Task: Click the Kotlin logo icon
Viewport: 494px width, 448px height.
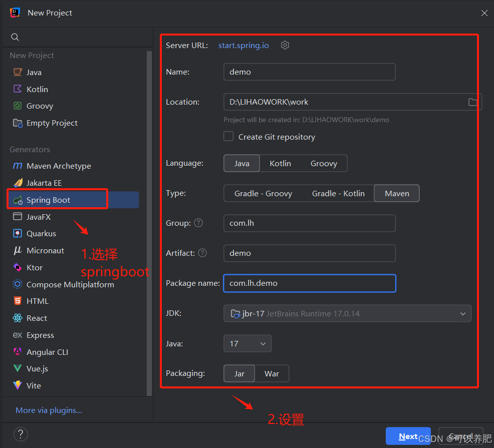Action: 18,89
